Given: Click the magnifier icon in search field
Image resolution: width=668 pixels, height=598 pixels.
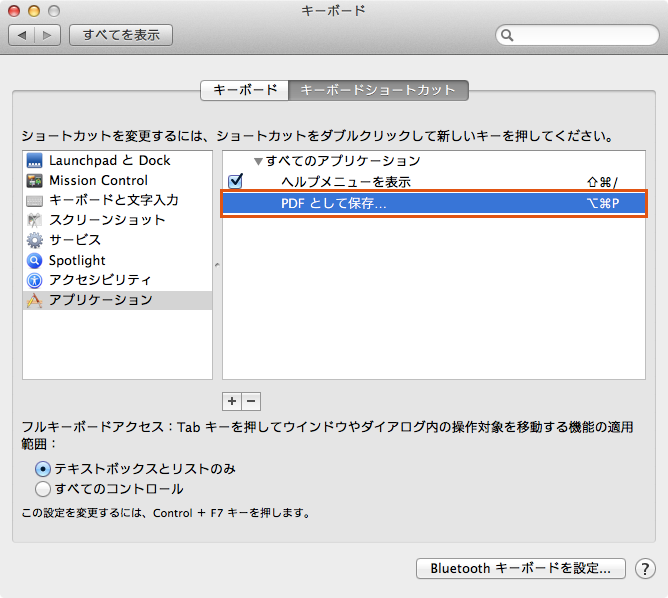Looking at the screenshot, I should pos(507,35).
